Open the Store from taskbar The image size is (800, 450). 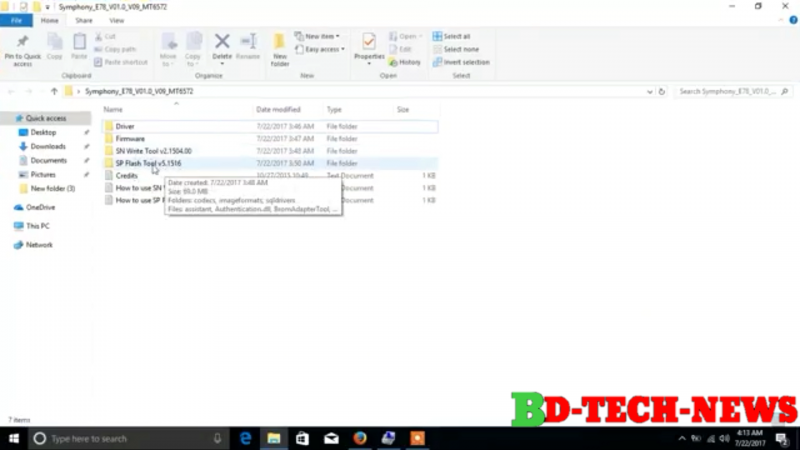tap(303, 438)
